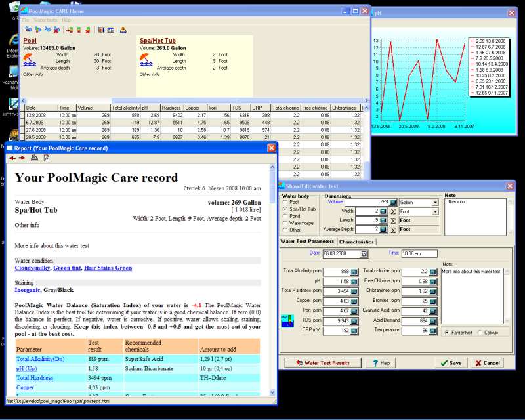The height and width of the screenshot is (420, 525).
Task: Click the calculator icon beside the Temperature field
Action: point(433,331)
